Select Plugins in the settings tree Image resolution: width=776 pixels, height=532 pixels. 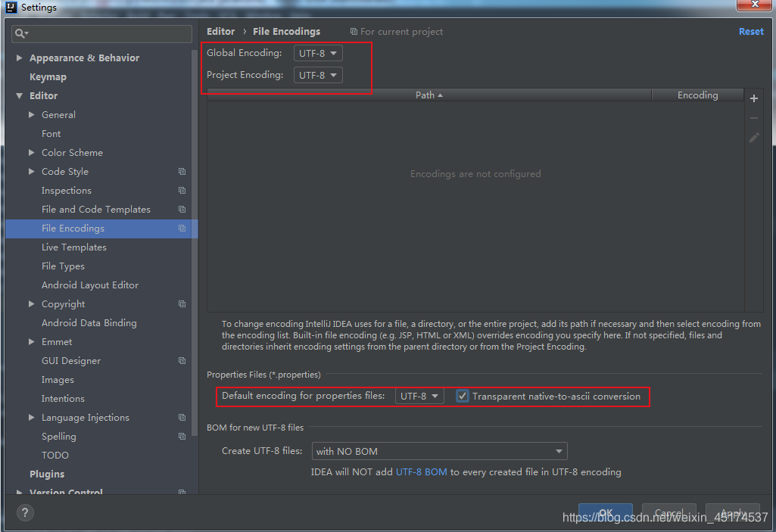click(x=47, y=474)
